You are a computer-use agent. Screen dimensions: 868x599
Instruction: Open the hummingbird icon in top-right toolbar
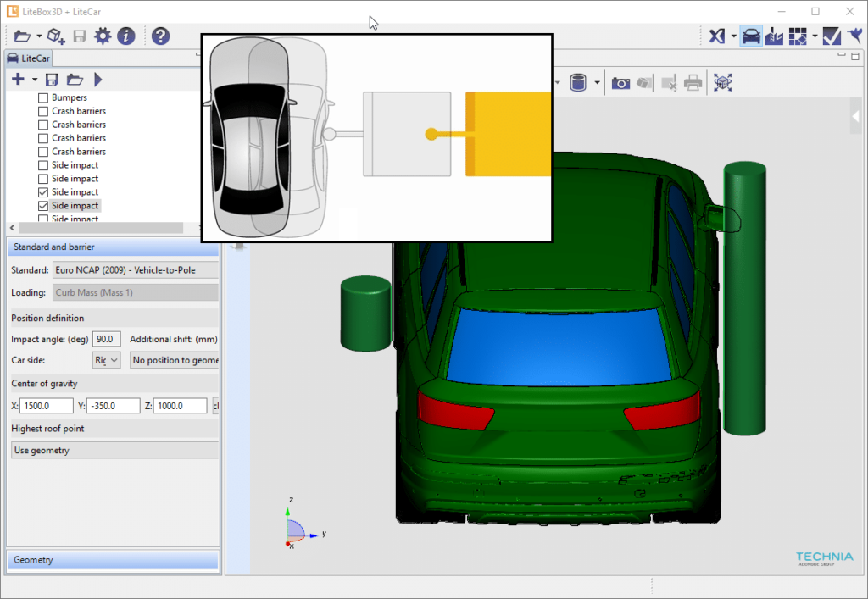tap(857, 36)
